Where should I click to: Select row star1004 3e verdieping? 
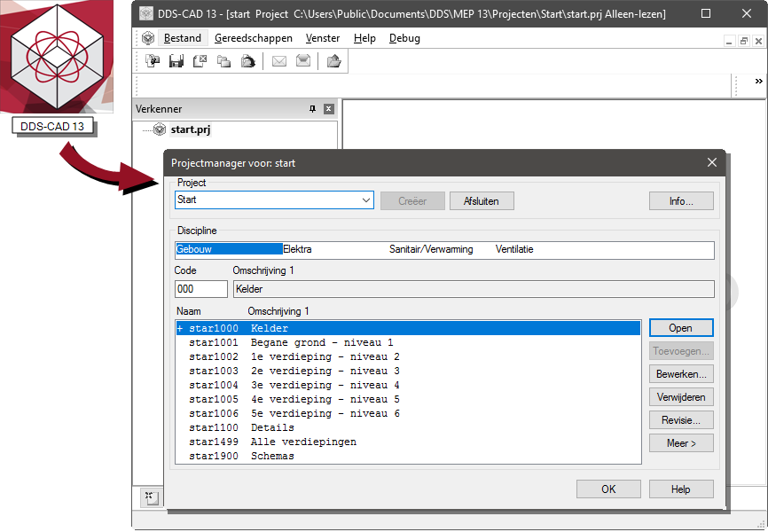point(408,385)
